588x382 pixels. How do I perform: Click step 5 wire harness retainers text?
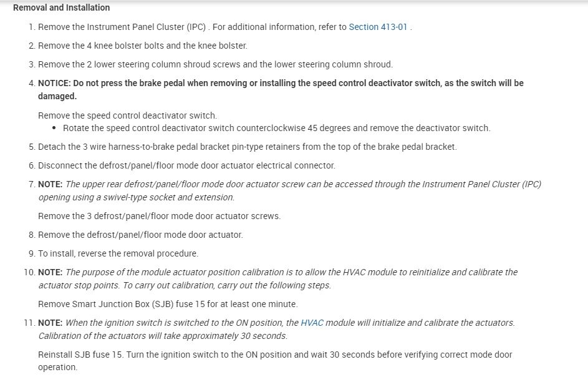[x=247, y=147]
